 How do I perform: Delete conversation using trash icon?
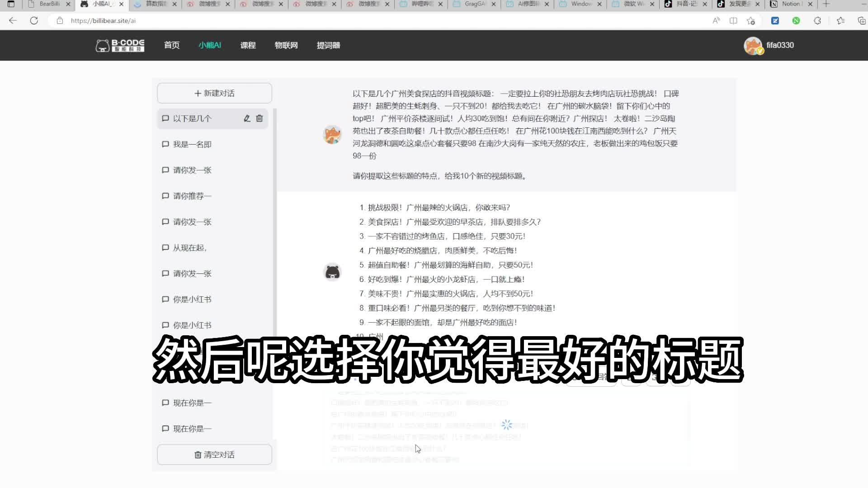pos(259,118)
